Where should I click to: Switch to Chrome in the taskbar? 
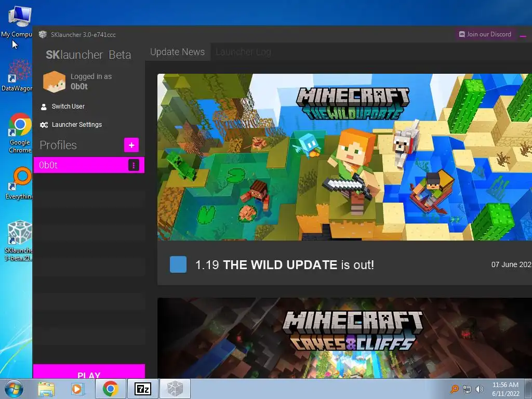click(x=111, y=389)
